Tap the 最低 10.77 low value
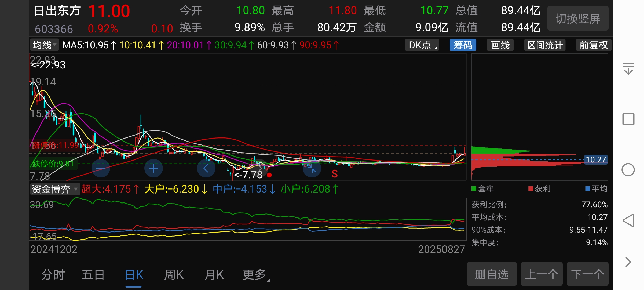 coord(434,11)
